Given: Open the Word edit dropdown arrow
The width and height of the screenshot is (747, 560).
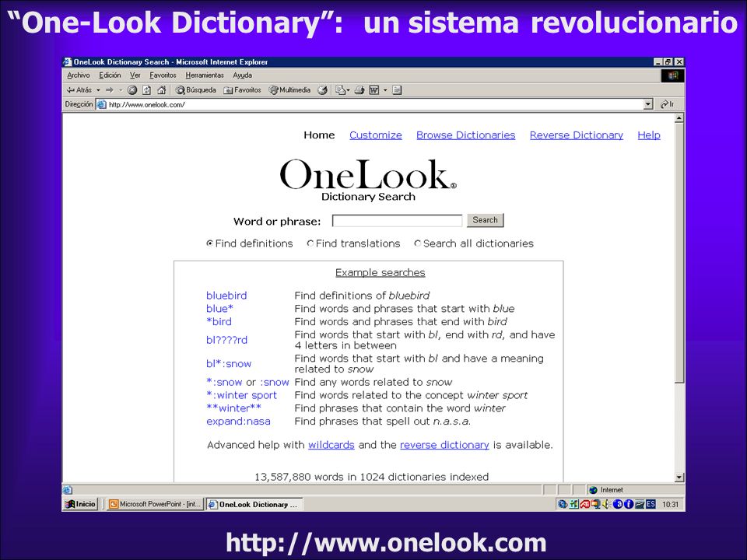Looking at the screenshot, I should tap(385, 90).
